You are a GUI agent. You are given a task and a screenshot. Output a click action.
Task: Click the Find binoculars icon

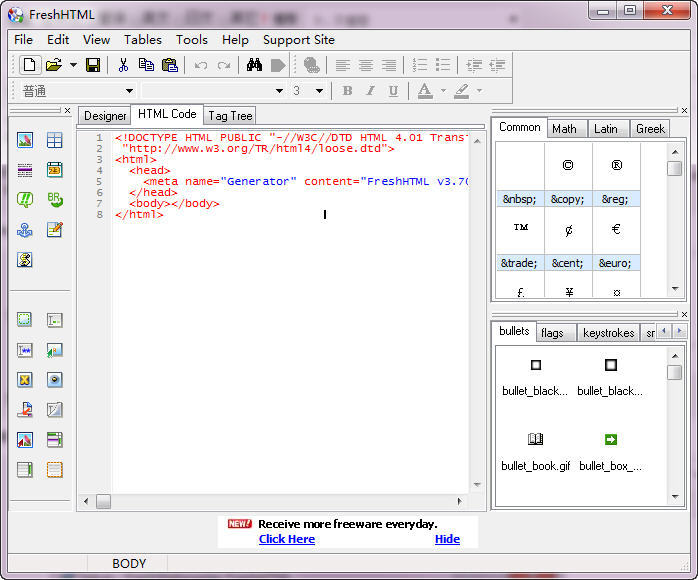click(x=254, y=65)
